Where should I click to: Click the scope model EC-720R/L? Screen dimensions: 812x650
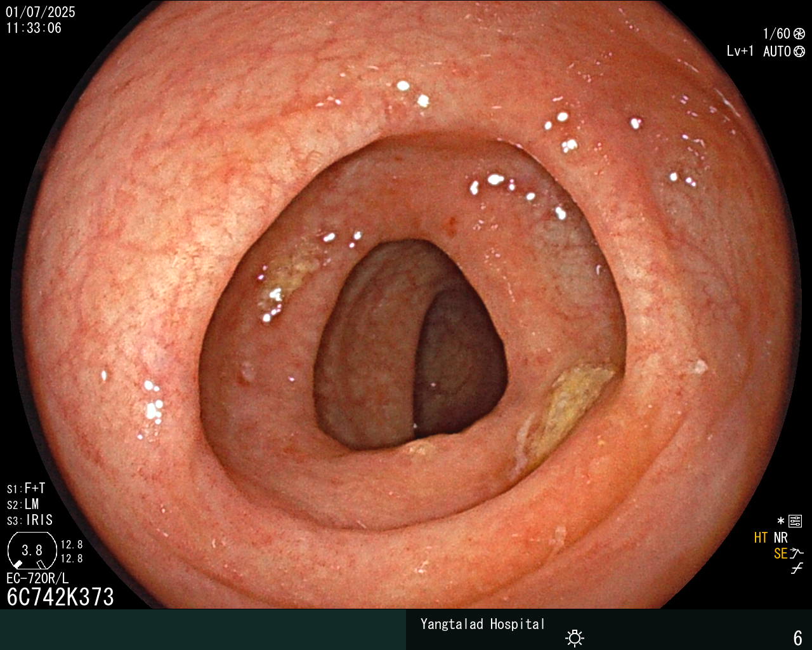click(37, 579)
